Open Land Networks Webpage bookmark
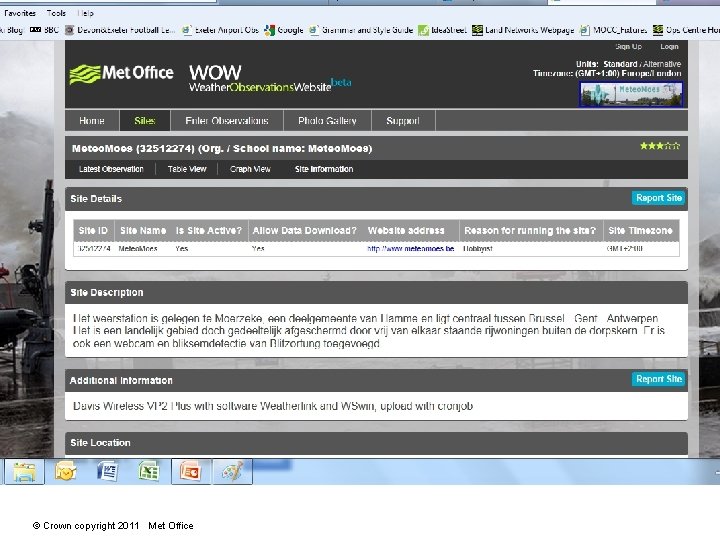 pos(523,30)
